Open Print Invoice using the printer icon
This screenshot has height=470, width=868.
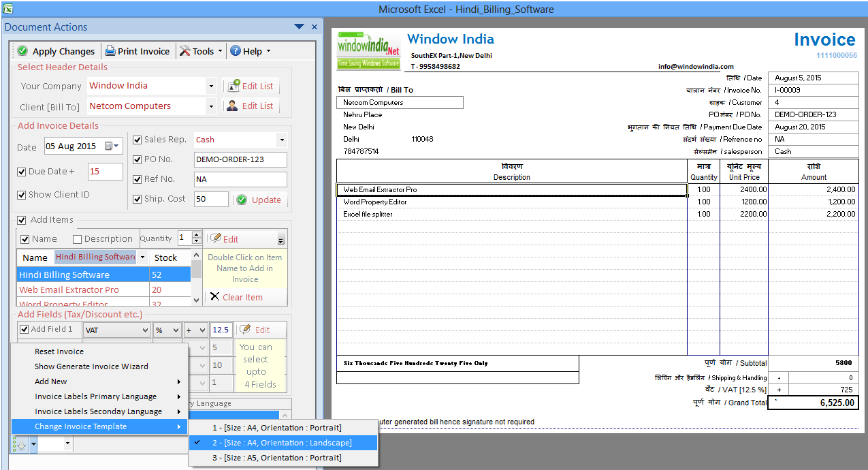coord(109,50)
